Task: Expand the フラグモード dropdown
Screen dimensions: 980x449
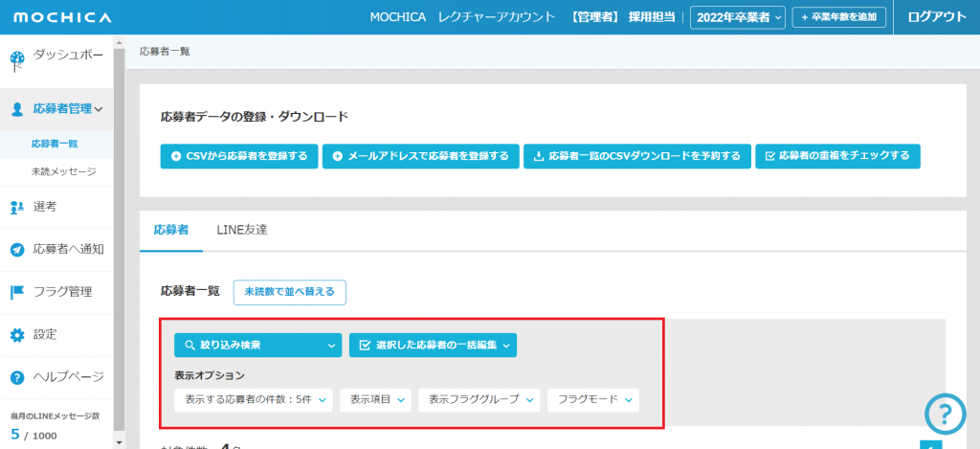Action: (592, 399)
